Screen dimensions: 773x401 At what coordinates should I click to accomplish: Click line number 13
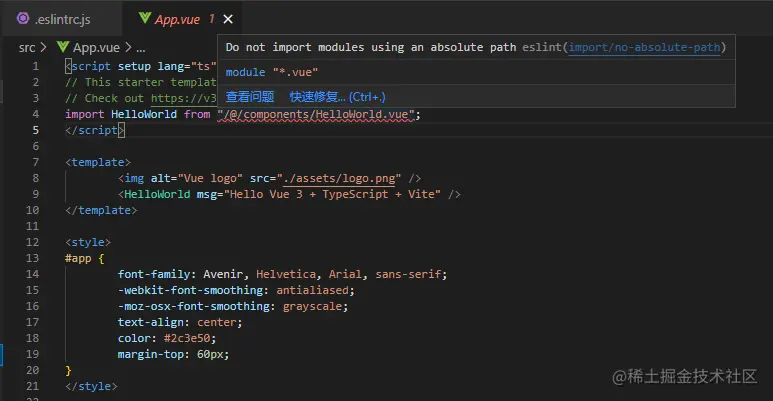tap(33, 258)
